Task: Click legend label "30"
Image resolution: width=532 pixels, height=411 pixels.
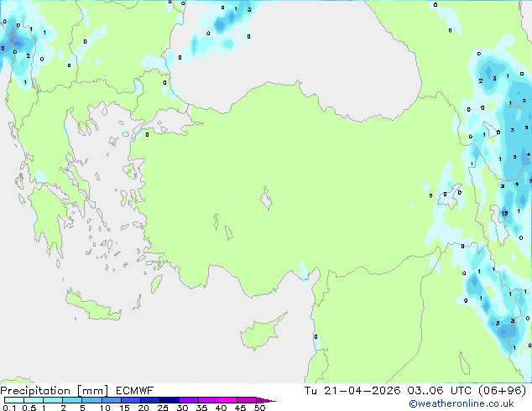Action: click(182, 408)
